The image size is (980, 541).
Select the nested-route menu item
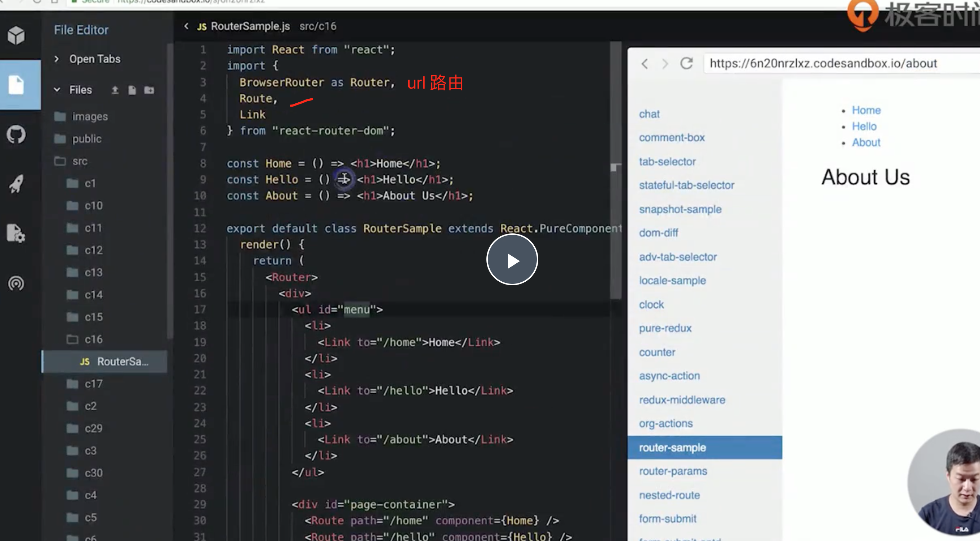669,495
